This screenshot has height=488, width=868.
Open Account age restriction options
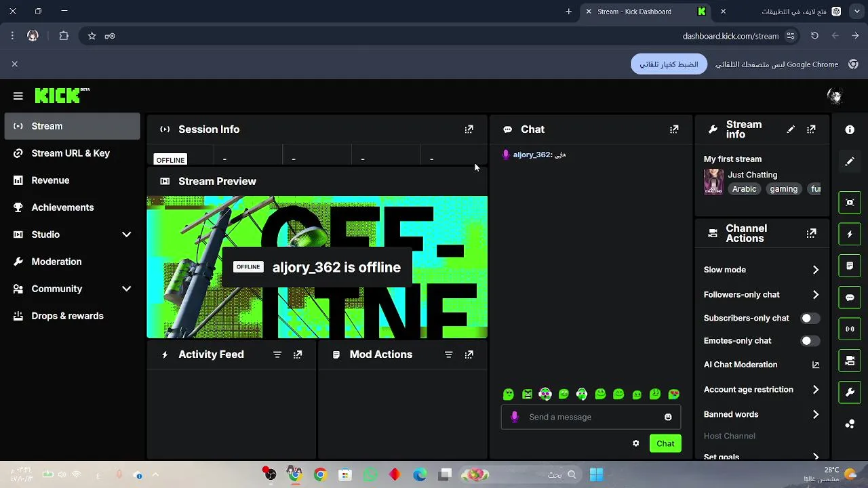click(x=762, y=390)
